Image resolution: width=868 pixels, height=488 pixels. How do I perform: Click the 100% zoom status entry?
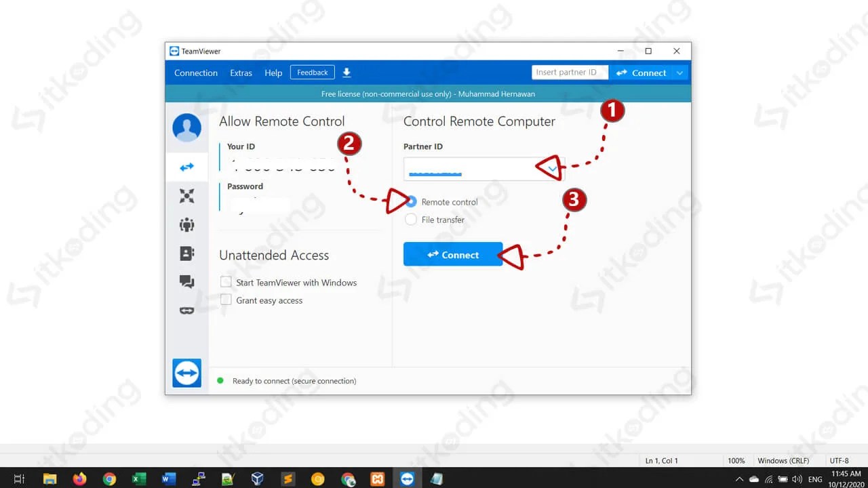[x=736, y=460]
